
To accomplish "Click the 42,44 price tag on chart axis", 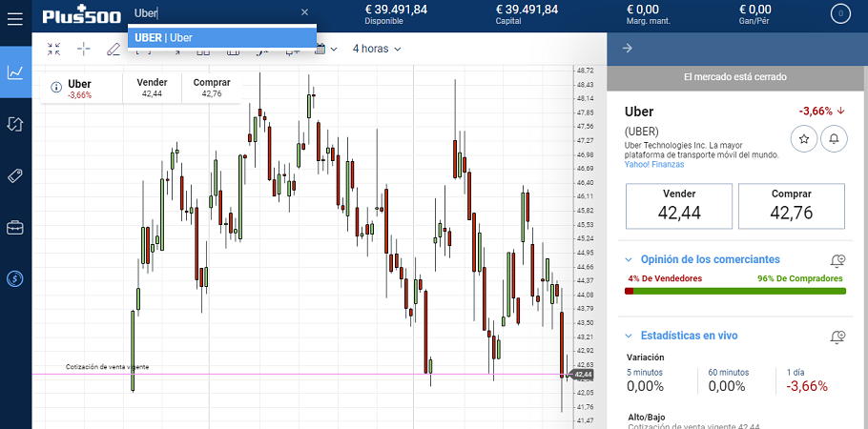I will pyautogui.click(x=583, y=375).
